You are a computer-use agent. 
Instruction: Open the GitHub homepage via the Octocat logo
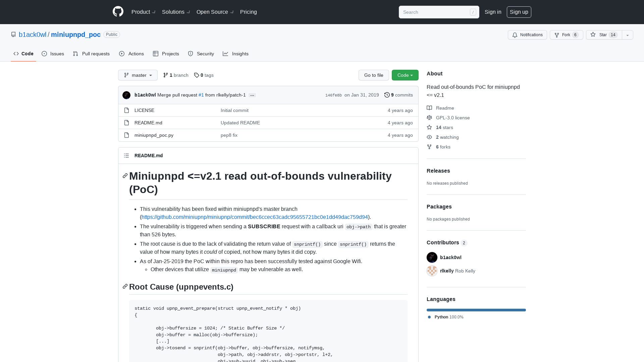coord(118,11)
